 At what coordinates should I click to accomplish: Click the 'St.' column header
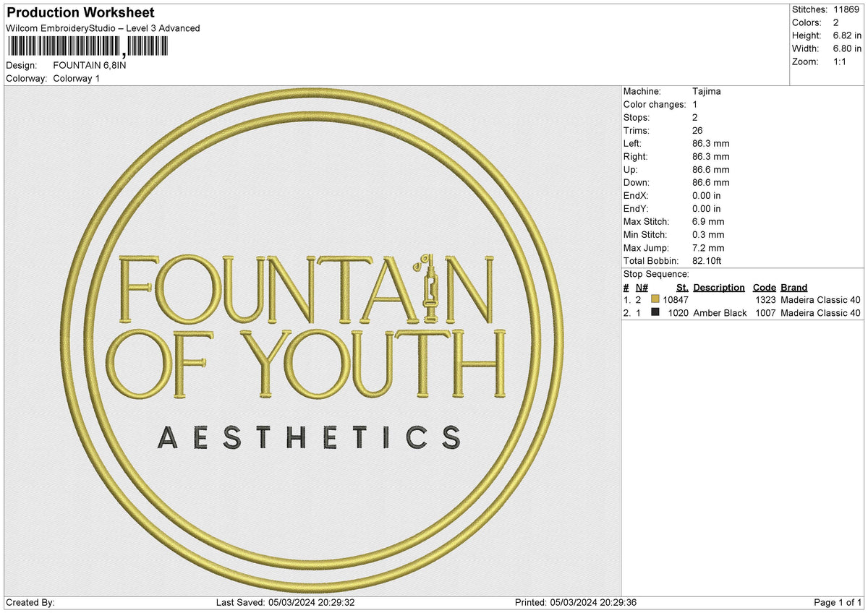coord(682,287)
